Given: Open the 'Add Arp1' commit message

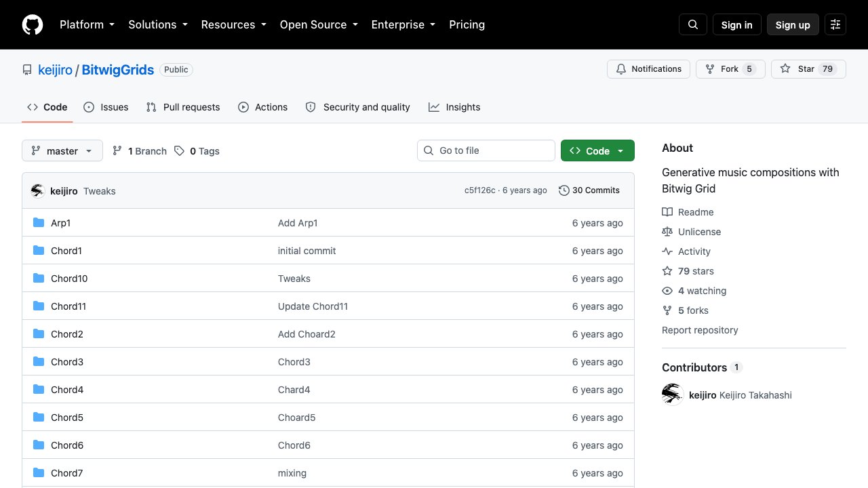Looking at the screenshot, I should (x=298, y=223).
